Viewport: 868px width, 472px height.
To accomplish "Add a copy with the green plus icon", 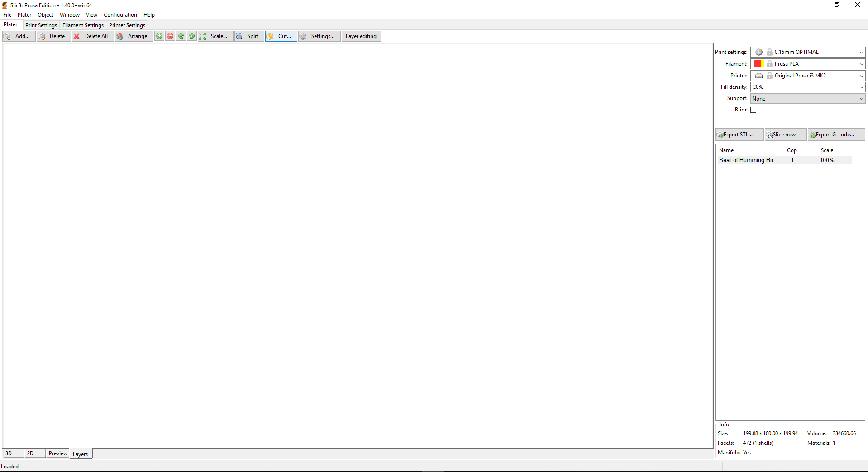I will (x=159, y=36).
